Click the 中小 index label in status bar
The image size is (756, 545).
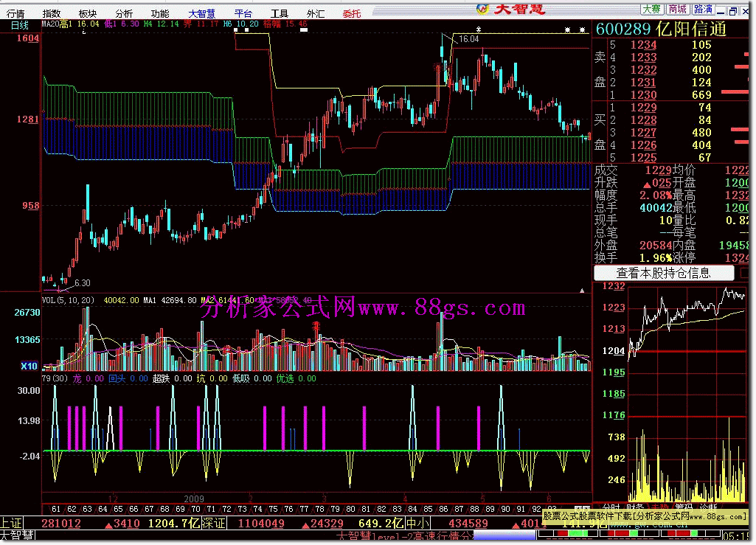[x=417, y=524]
